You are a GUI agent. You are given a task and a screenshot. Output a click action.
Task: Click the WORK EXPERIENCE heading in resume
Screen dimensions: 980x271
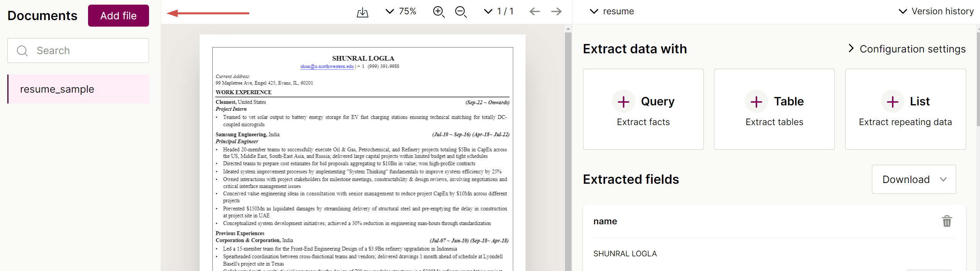click(x=244, y=92)
